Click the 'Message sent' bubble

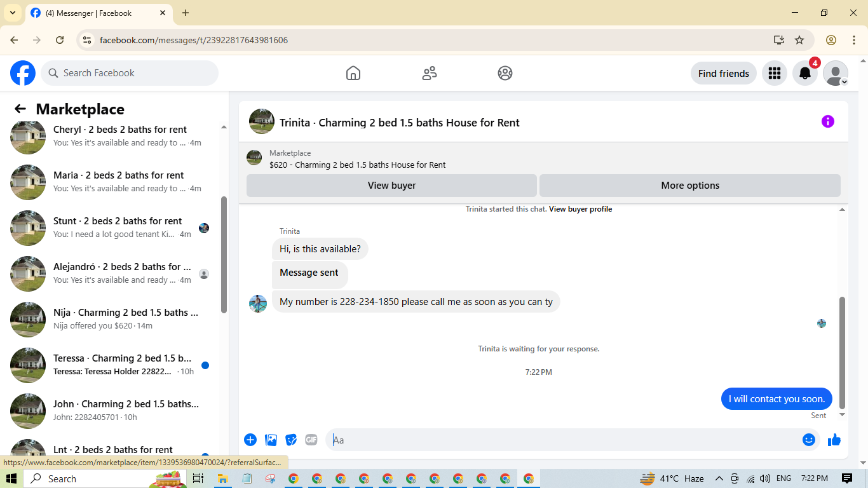tap(310, 274)
